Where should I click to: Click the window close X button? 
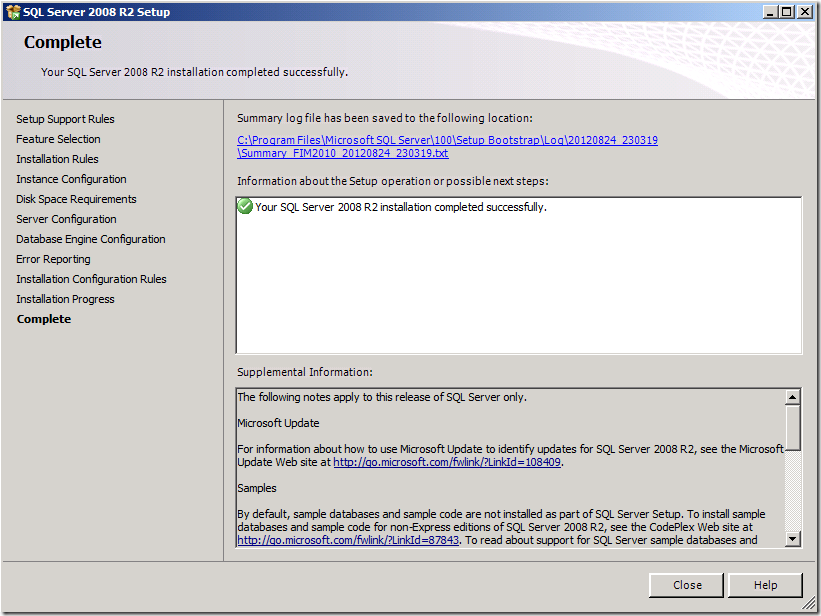click(804, 12)
